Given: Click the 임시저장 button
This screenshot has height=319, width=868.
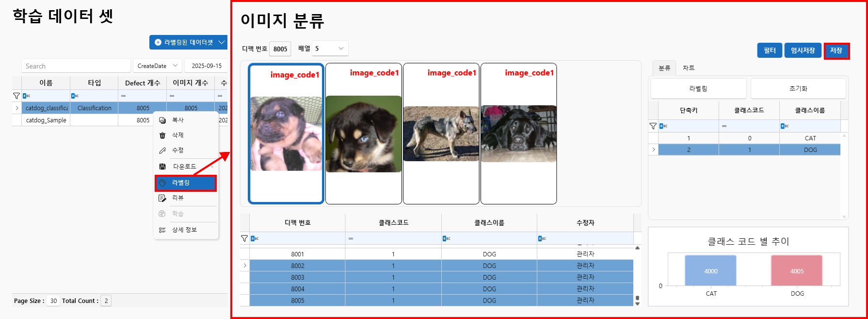Looking at the screenshot, I should [803, 50].
